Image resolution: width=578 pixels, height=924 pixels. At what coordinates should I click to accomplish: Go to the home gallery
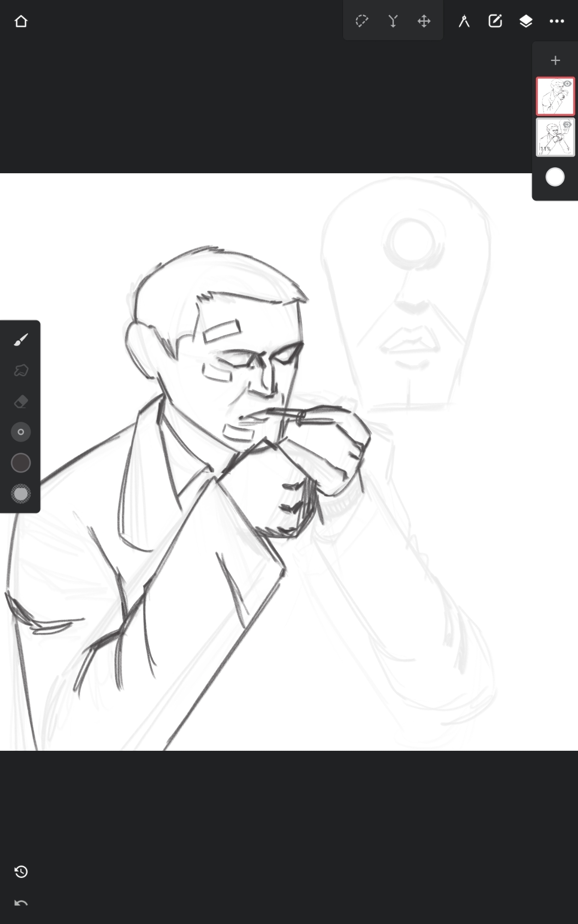point(21,21)
